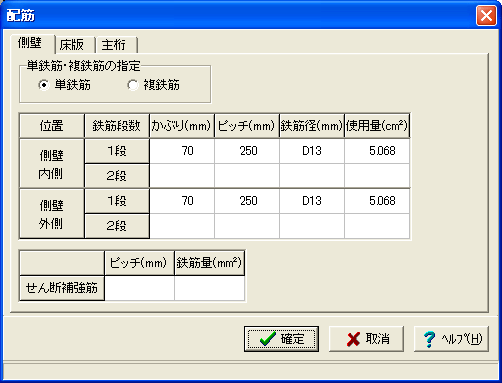Click かぶり cell for 側壁内側 1段
Screen dimensions: 502x383
[x=182, y=151]
